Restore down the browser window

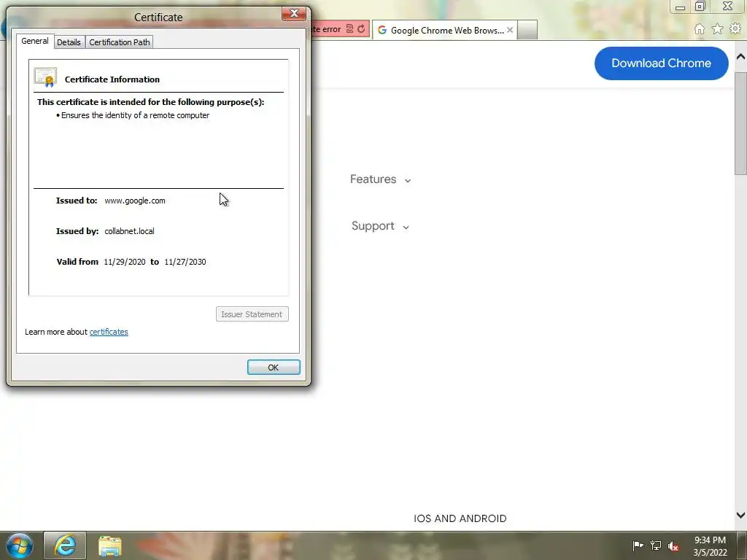point(700,6)
